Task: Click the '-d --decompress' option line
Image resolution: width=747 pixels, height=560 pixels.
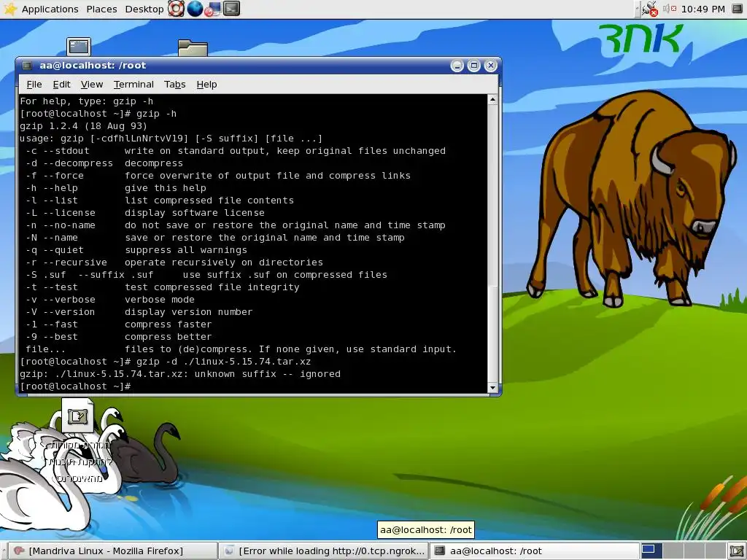Action: (104, 163)
